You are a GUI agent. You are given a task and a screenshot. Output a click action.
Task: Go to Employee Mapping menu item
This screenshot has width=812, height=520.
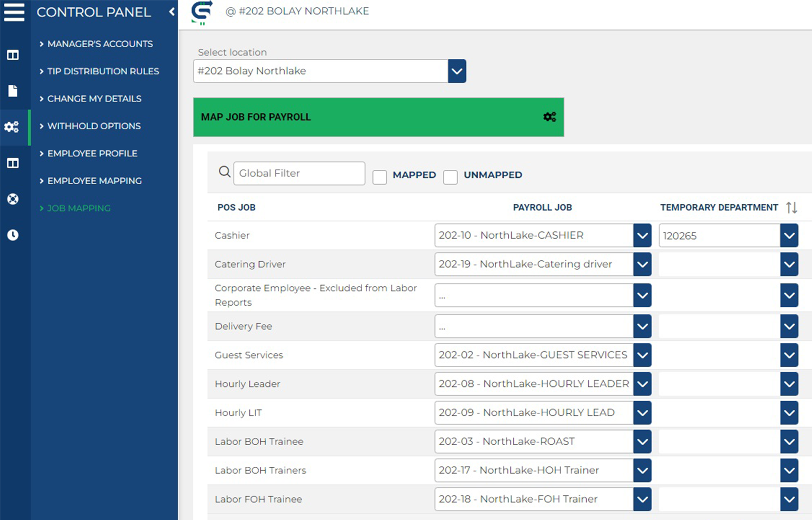point(94,181)
